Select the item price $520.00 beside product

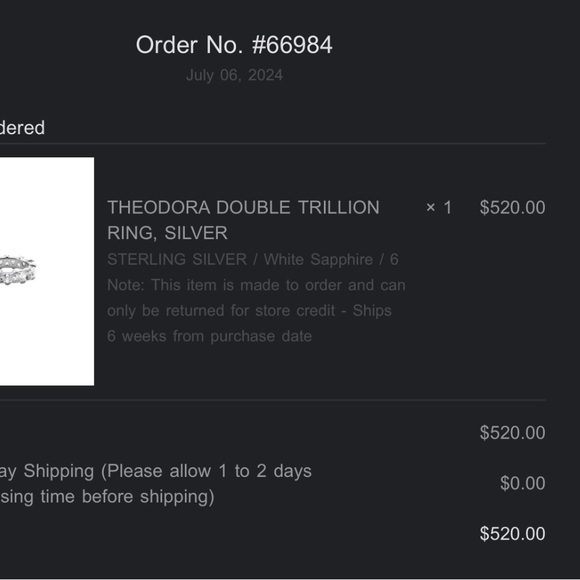pos(512,208)
